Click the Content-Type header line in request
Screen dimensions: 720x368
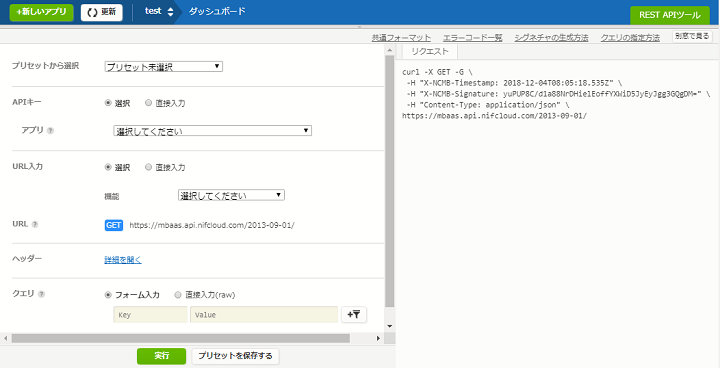coord(488,105)
